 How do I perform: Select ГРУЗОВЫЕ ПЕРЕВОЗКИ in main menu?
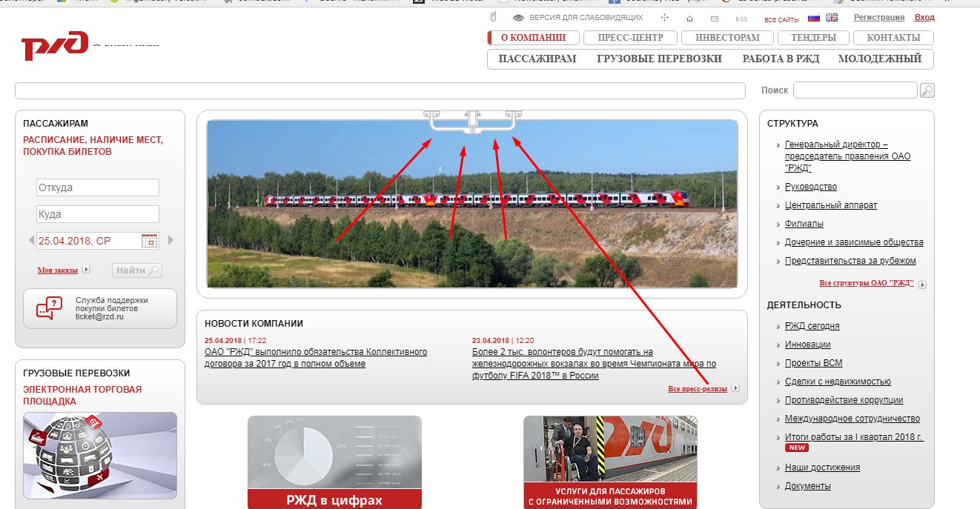coord(659,59)
